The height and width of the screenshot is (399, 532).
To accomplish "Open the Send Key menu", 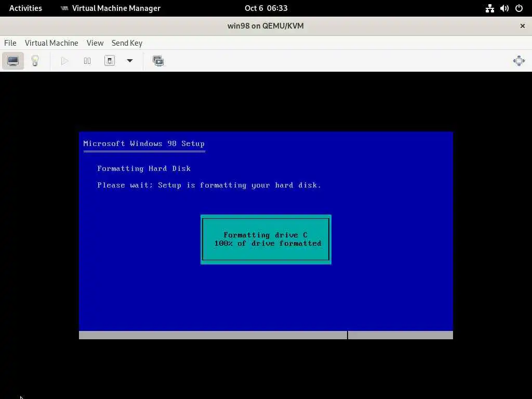I will pos(127,43).
